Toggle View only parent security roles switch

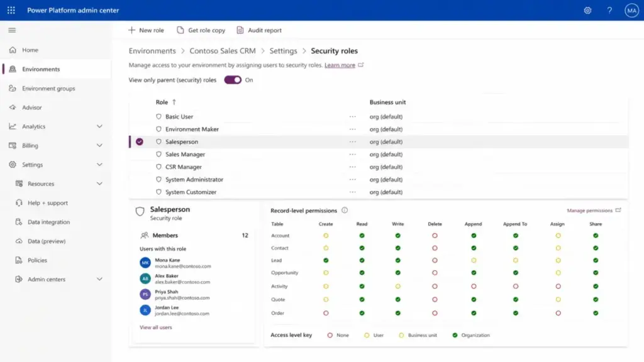233,80
